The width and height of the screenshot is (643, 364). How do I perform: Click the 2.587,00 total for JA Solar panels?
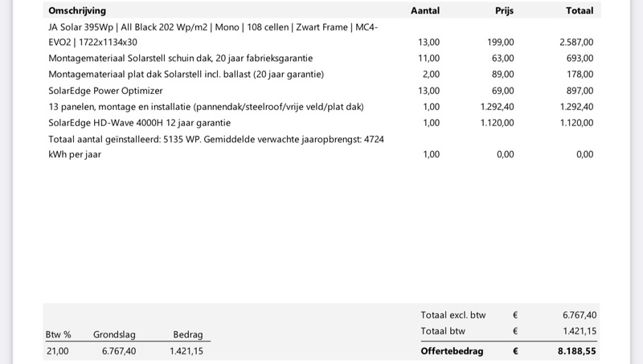coord(576,43)
